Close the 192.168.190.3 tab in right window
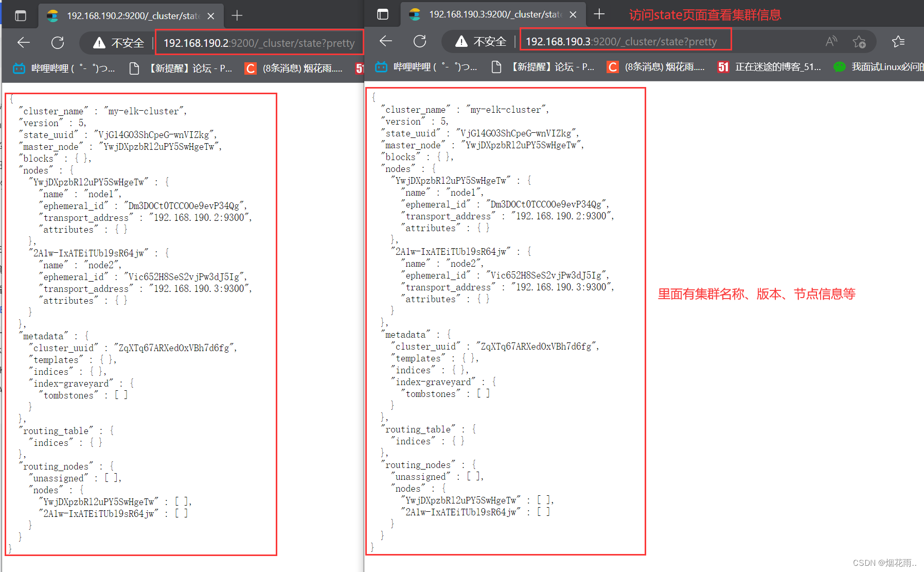Image resolution: width=924 pixels, height=572 pixels. coord(573,14)
